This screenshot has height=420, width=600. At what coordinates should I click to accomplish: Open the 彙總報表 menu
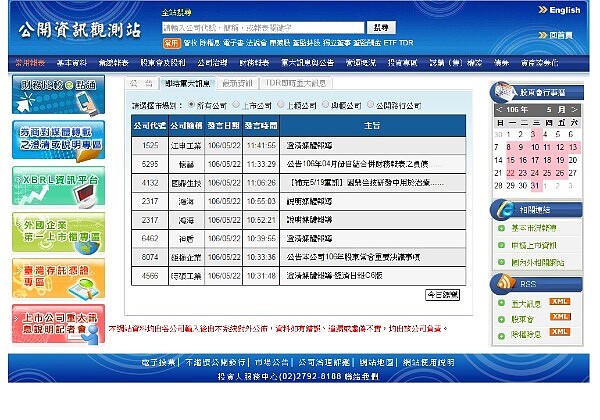[114, 63]
